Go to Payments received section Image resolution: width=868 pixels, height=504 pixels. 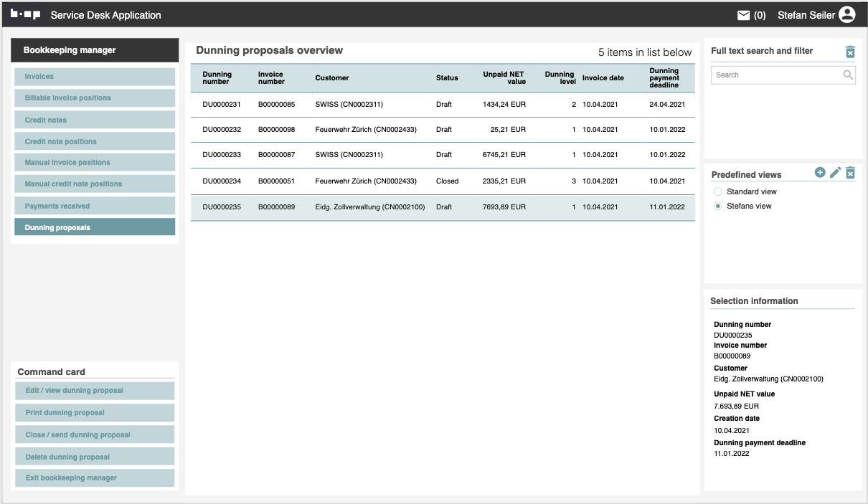pos(95,206)
